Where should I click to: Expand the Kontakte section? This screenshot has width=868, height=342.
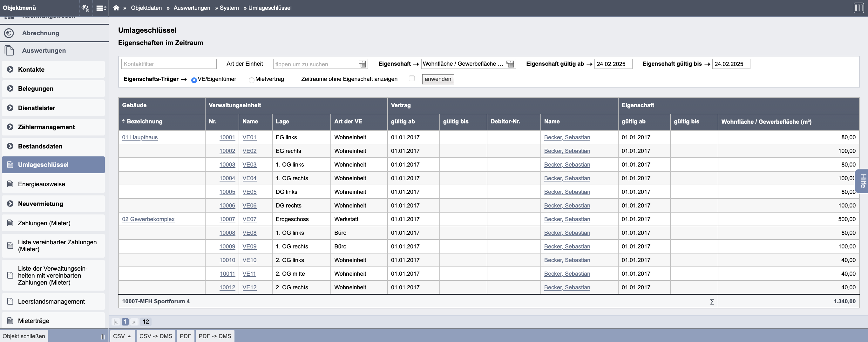10,69
